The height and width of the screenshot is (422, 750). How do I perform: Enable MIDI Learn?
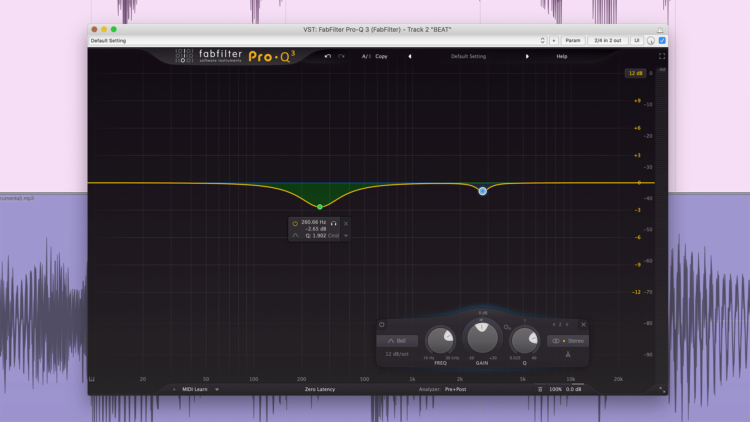tap(195, 389)
